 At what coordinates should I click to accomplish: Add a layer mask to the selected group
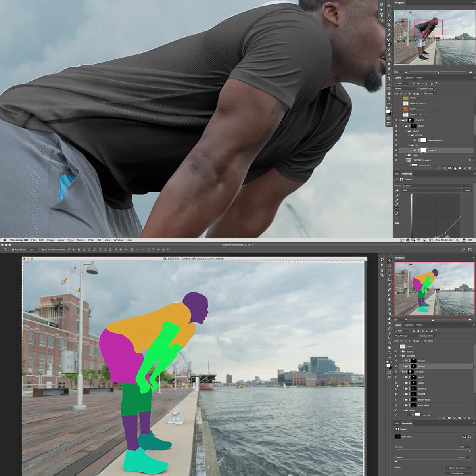449,418
